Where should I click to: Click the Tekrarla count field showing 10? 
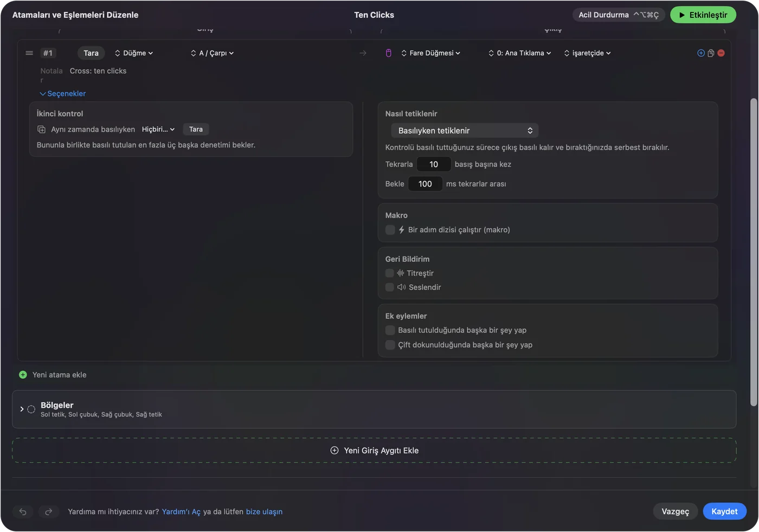click(x=434, y=164)
